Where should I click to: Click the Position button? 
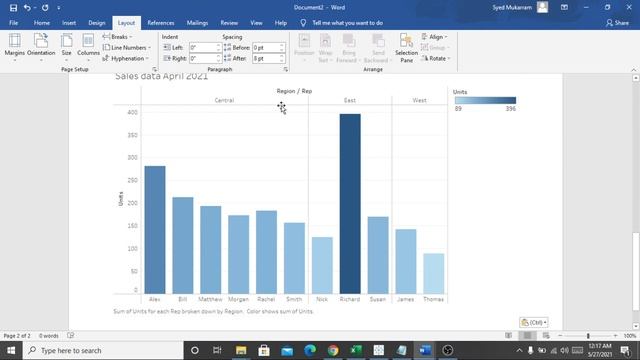(x=304, y=48)
